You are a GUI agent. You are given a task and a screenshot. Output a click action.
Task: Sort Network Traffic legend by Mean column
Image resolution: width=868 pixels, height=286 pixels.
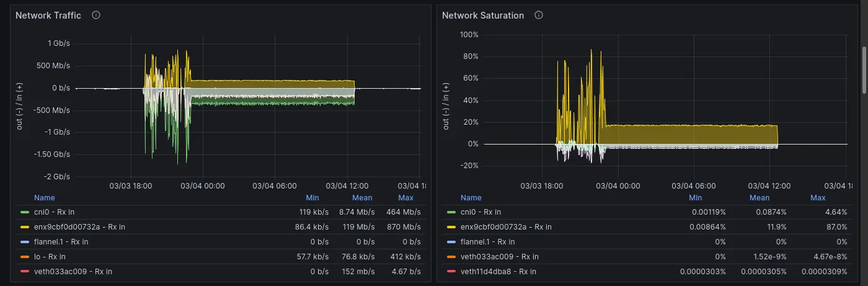coord(362,198)
